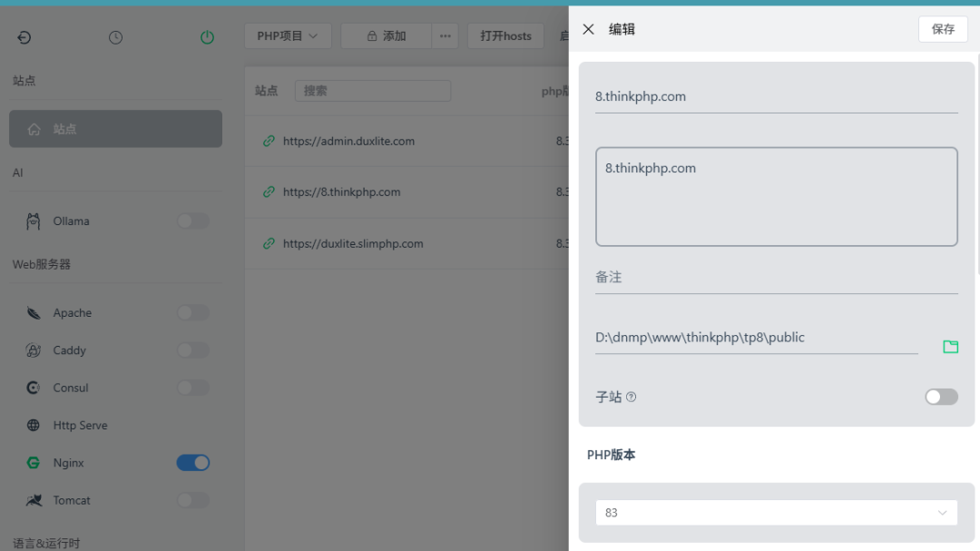
Task: Close the 编辑 panel with X
Action: pyautogui.click(x=588, y=29)
